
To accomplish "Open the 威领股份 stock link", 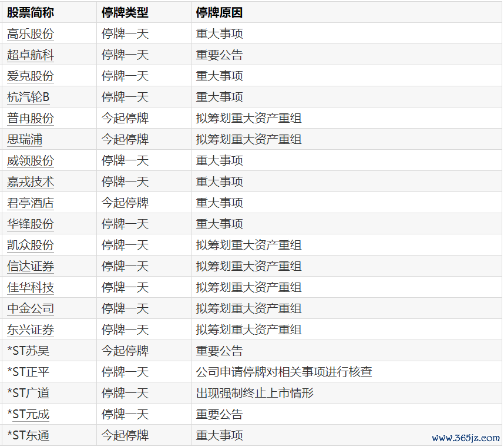I will pos(30,161).
